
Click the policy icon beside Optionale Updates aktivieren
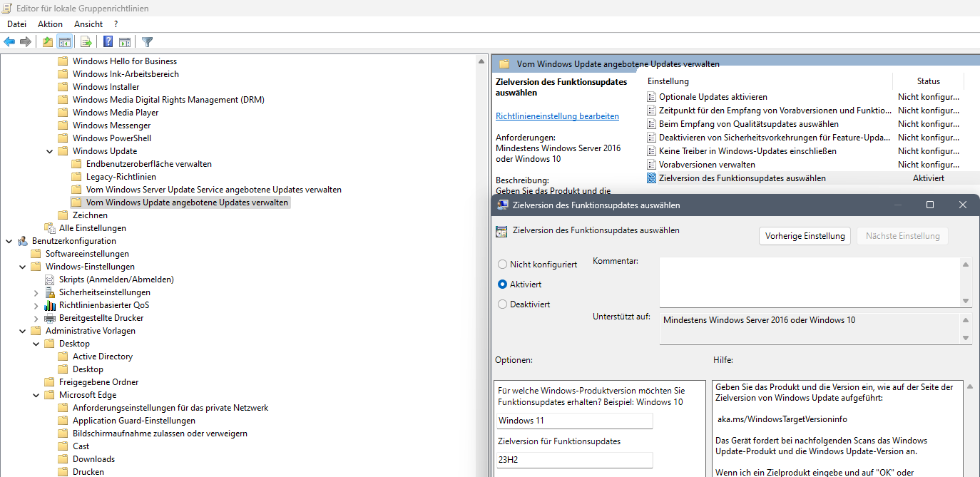pyautogui.click(x=651, y=97)
